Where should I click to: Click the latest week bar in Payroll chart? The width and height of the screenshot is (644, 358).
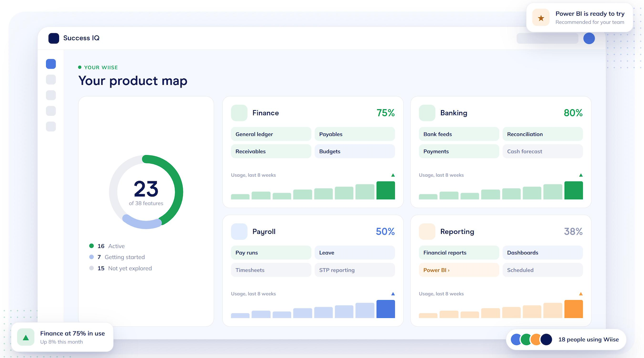[386, 309]
